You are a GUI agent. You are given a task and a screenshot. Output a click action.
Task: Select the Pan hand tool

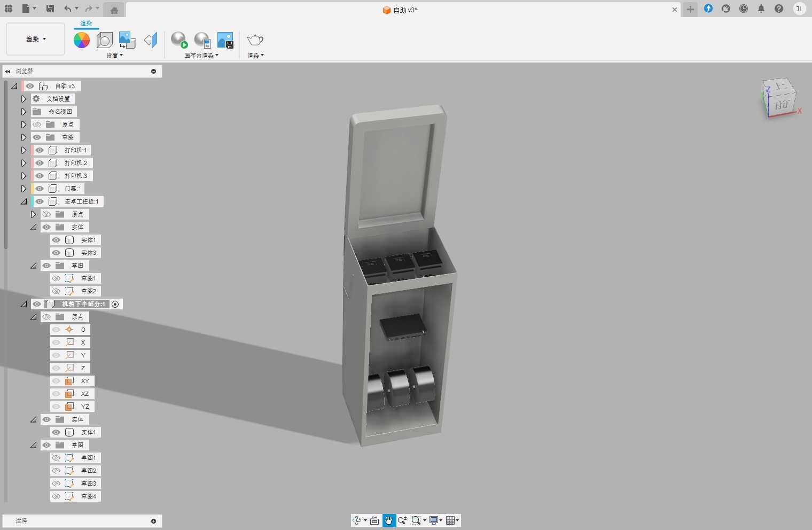pyautogui.click(x=389, y=520)
